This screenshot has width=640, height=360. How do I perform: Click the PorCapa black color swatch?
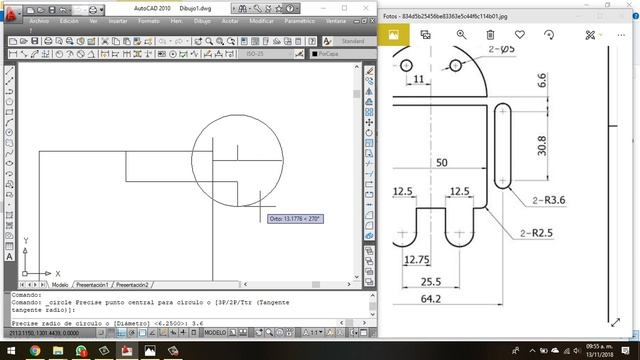point(315,54)
